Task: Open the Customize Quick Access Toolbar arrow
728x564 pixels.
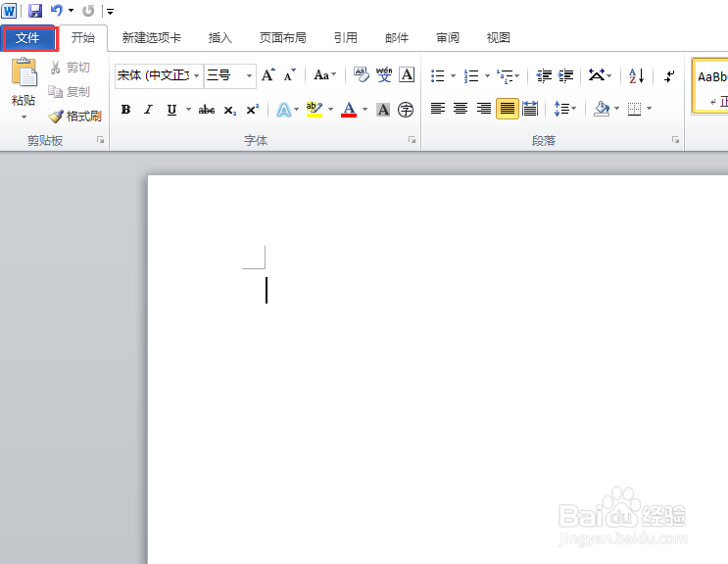Action: point(110,12)
